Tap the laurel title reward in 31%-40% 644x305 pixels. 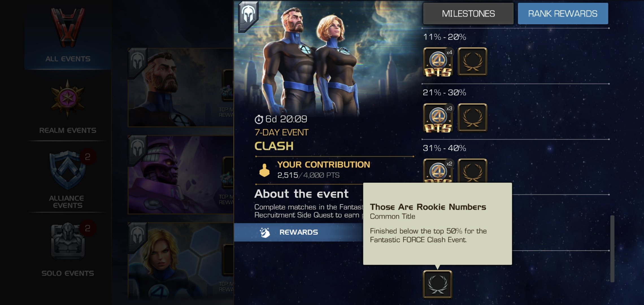472,171
